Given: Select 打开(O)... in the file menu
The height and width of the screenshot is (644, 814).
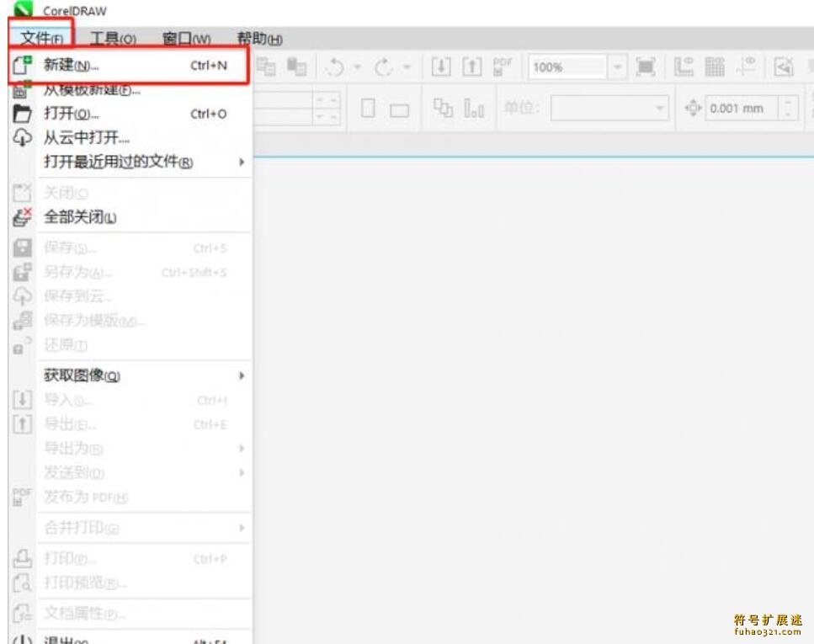Looking at the screenshot, I should pyautogui.click(x=129, y=113).
